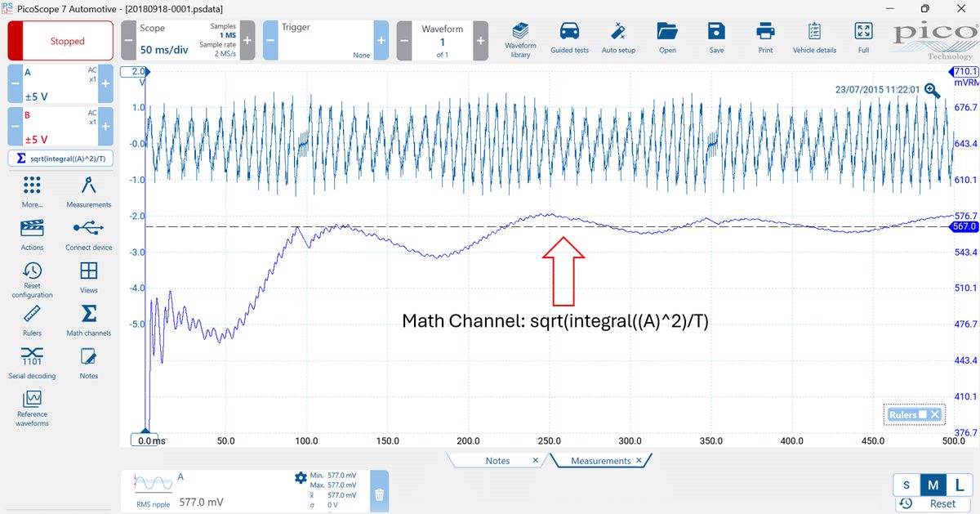980x514 pixels.
Task: Open the Scope timebase settings
Action: [x=188, y=41]
